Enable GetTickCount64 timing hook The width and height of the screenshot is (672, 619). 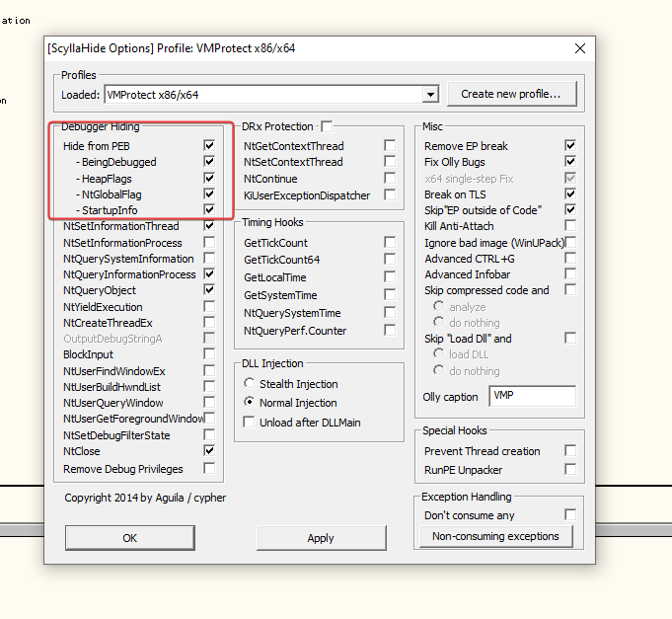pyautogui.click(x=390, y=260)
